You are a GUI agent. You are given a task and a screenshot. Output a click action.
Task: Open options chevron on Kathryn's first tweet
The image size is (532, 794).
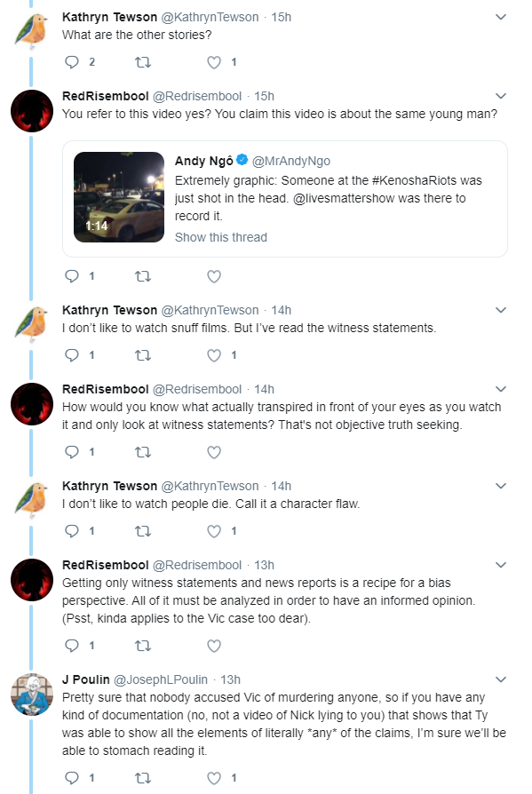(x=501, y=17)
